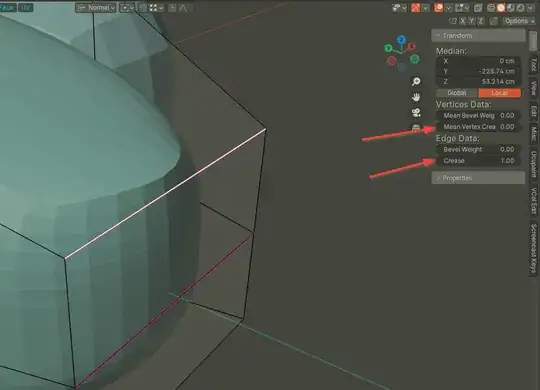Click the Median Y value field
Viewport: 540px width, 390px height.
(x=478, y=71)
